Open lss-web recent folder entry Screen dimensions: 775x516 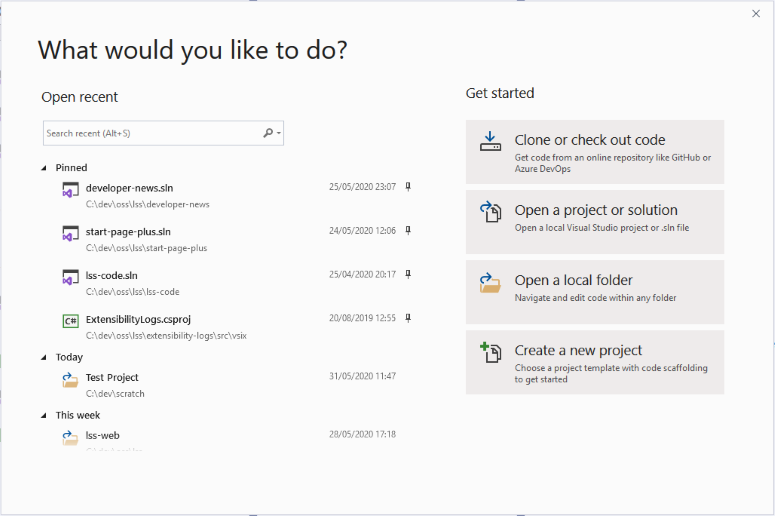(102, 435)
